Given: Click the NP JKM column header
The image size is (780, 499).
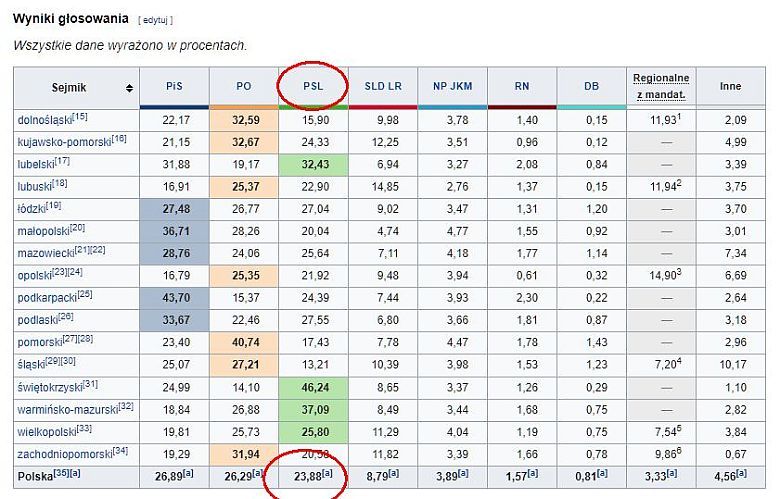Looking at the screenshot, I should (452, 86).
